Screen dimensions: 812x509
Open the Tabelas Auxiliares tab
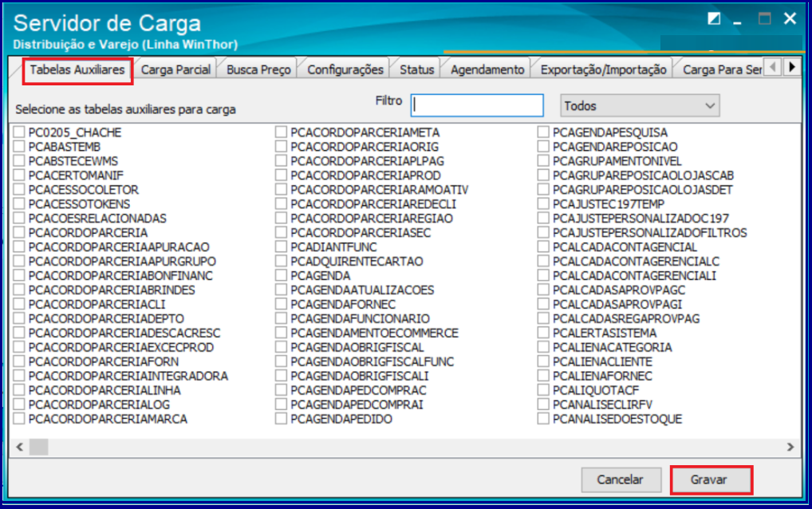pos(77,70)
